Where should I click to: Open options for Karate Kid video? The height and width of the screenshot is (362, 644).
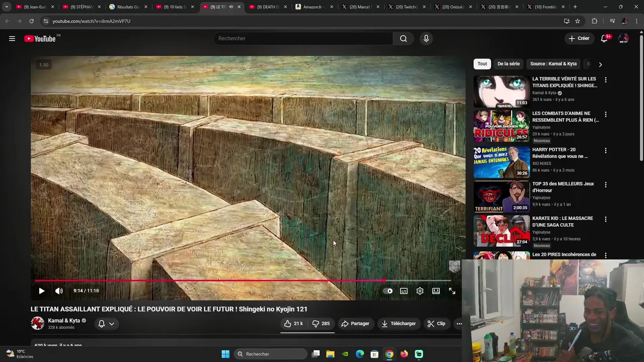[x=606, y=220]
